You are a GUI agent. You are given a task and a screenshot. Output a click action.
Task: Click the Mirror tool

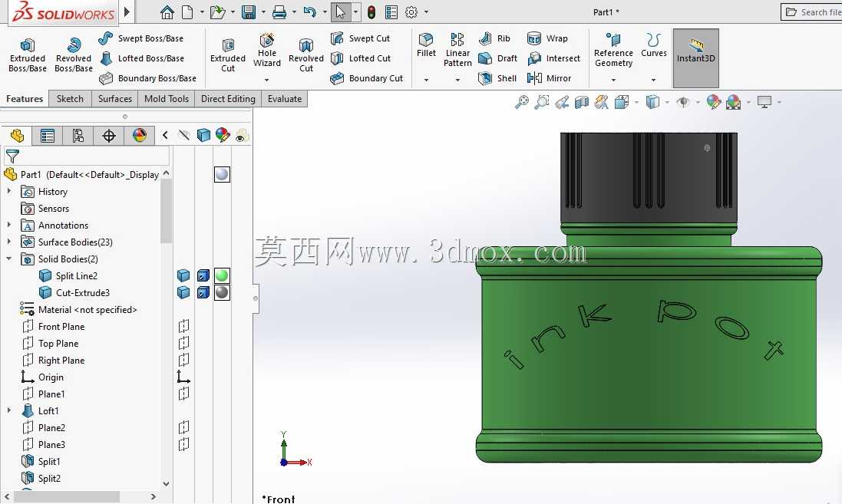click(x=549, y=77)
